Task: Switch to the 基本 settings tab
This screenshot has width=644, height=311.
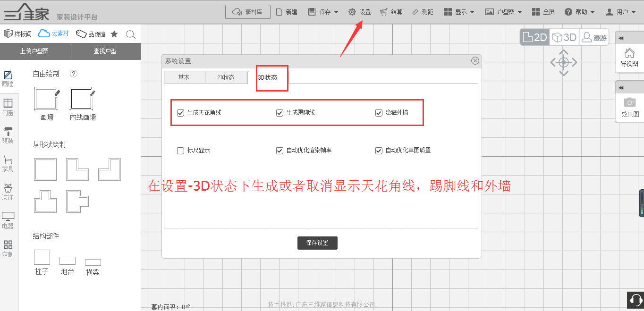Action: pyautogui.click(x=184, y=77)
